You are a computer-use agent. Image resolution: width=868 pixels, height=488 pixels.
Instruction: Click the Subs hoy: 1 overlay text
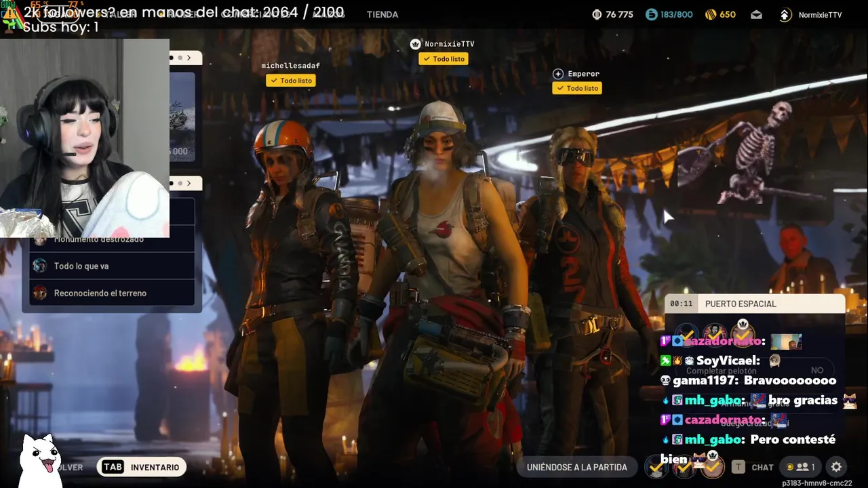click(x=60, y=27)
